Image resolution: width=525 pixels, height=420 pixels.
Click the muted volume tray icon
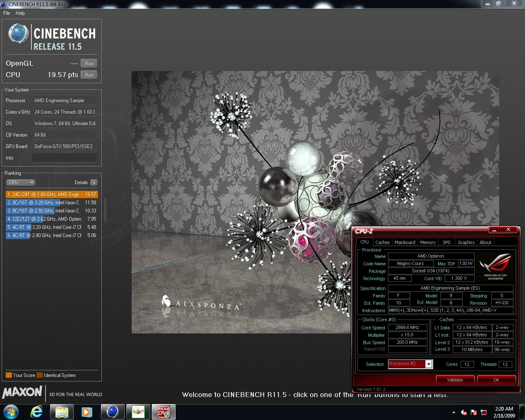click(x=464, y=412)
